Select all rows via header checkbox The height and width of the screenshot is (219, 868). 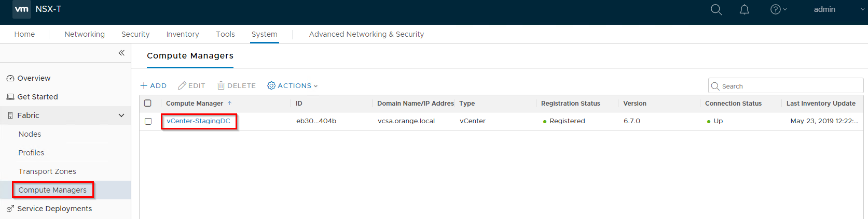[x=148, y=104]
